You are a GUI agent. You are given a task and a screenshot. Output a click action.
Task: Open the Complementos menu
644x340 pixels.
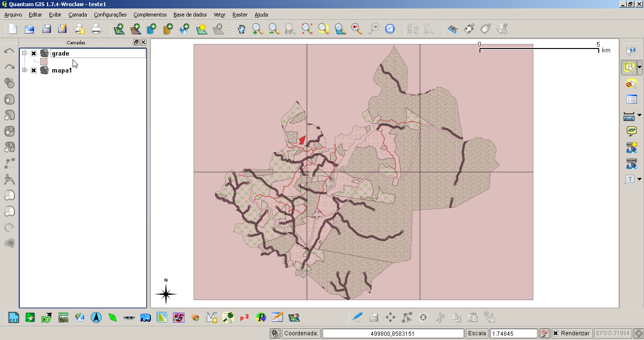150,15
